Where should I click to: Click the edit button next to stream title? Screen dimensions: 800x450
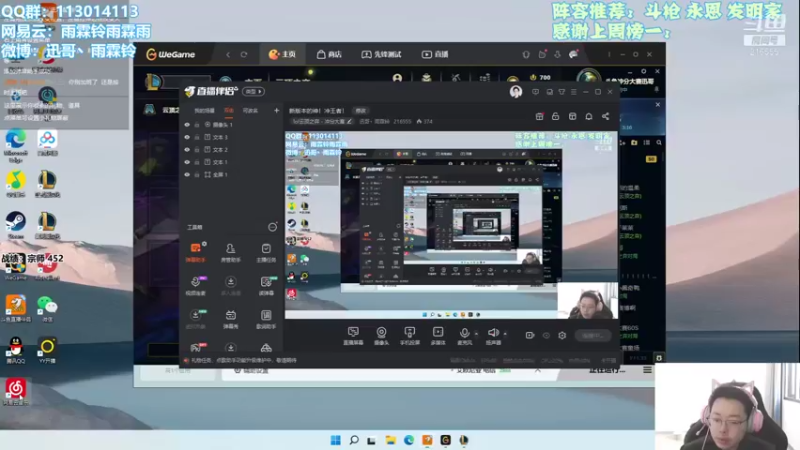tap(361, 111)
